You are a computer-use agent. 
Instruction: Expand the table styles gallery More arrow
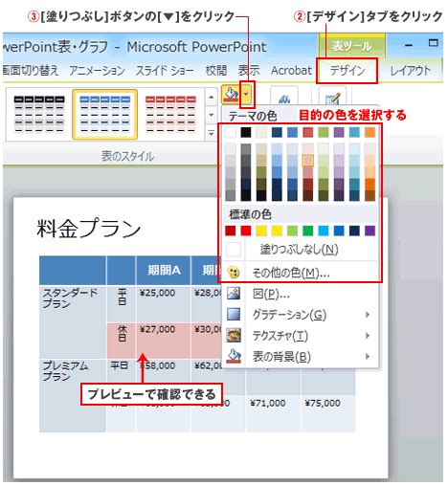click(211, 133)
